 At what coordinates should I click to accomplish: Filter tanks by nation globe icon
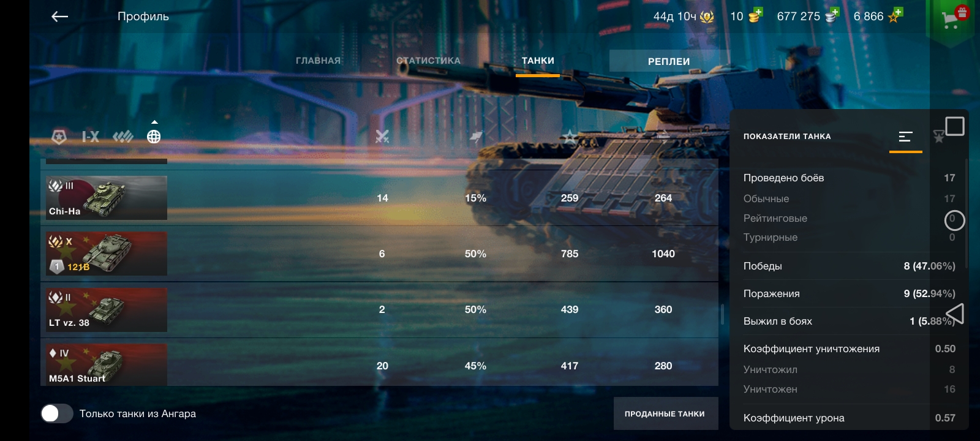(154, 137)
